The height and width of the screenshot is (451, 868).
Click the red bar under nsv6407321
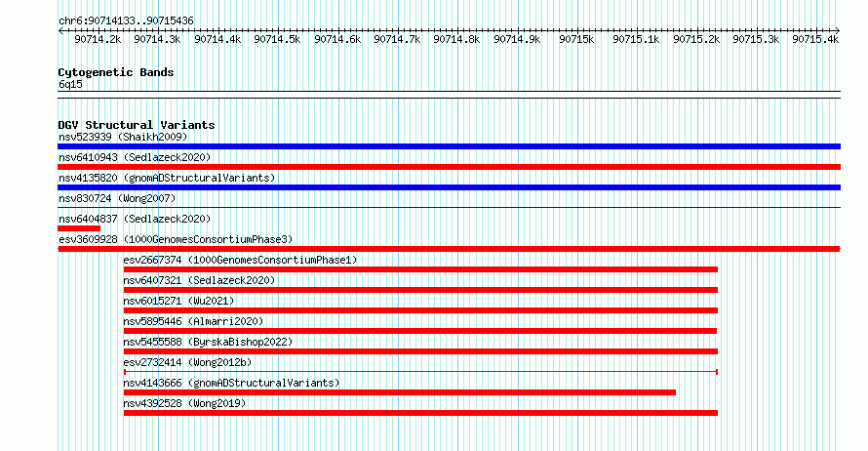420,290
